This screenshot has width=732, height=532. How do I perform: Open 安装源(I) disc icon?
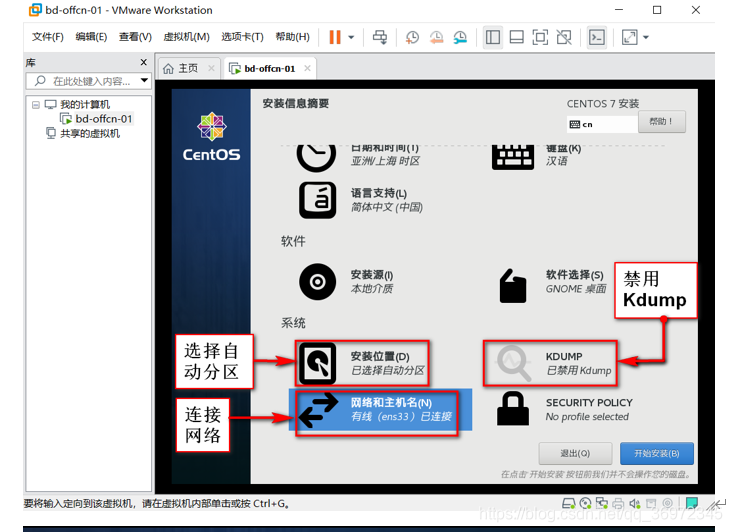[x=317, y=282]
